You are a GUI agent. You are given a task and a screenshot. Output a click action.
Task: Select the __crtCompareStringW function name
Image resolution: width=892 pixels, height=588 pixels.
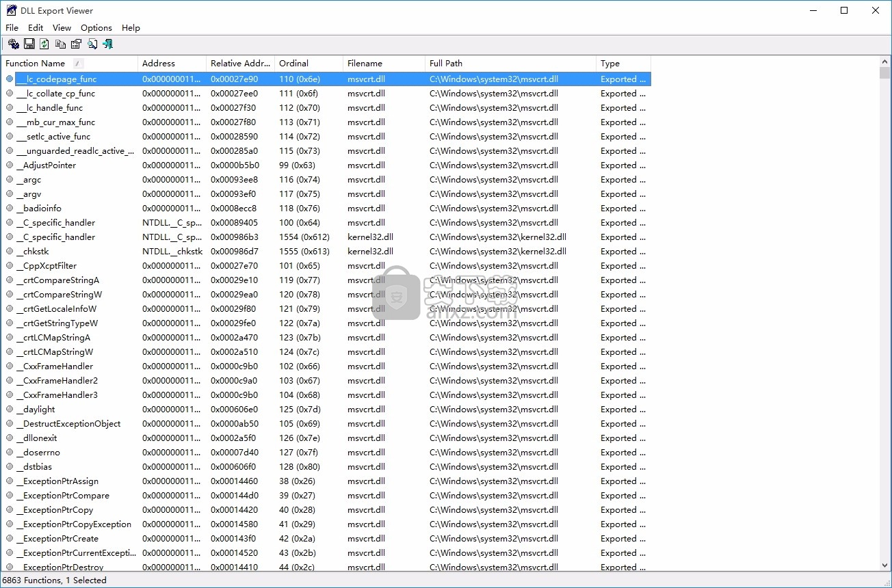click(60, 295)
